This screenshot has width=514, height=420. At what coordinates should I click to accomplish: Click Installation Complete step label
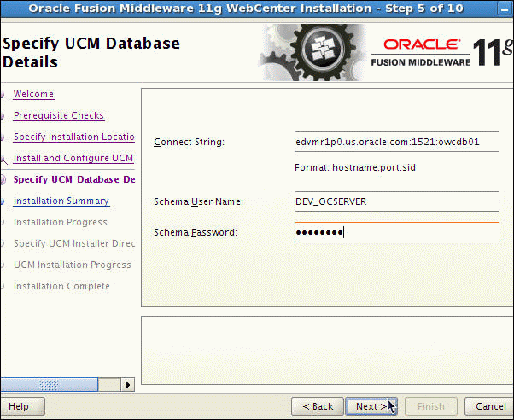(x=61, y=286)
